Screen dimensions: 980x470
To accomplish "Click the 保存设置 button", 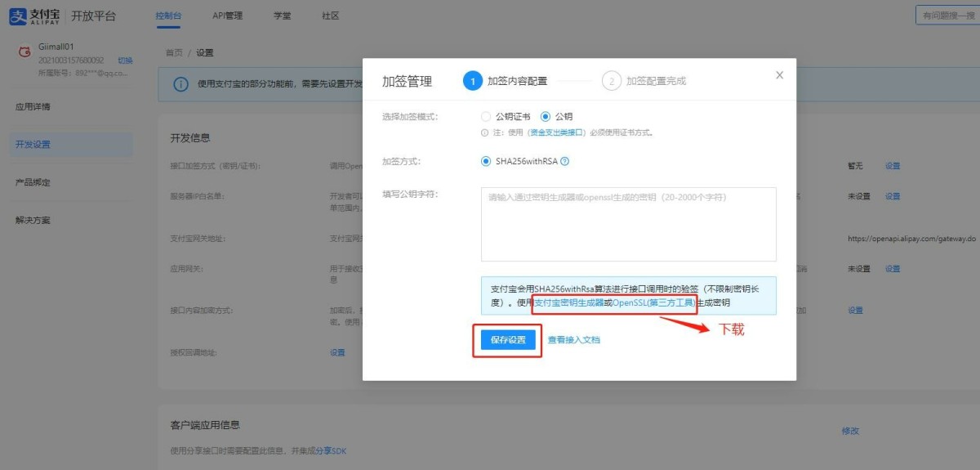I will (508, 340).
